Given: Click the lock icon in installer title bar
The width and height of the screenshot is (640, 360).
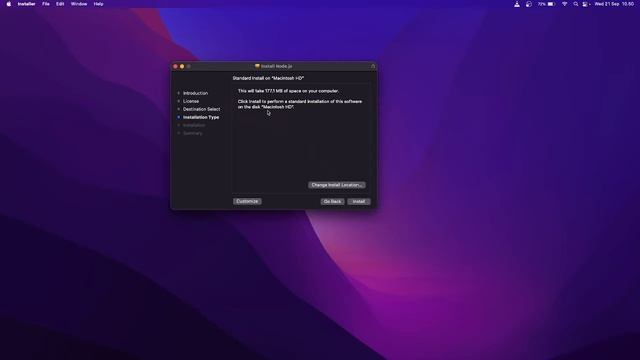Looking at the screenshot, I should [373, 66].
